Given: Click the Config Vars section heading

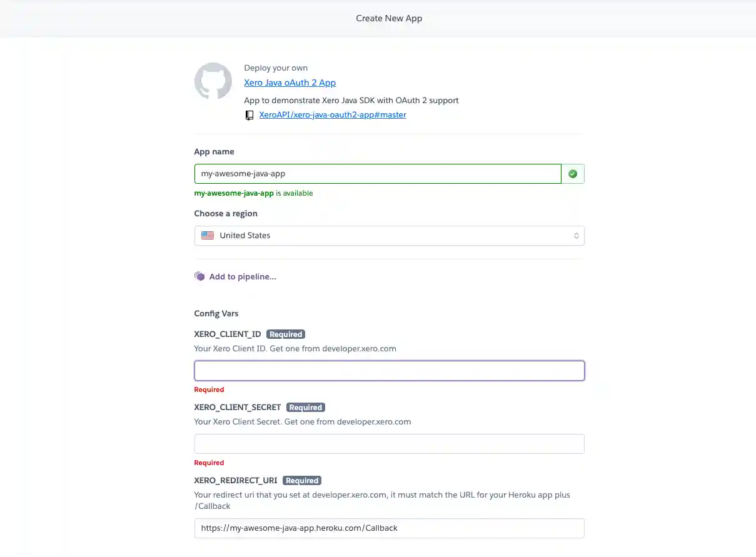Looking at the screenshot, I should (x=216, y=313).
